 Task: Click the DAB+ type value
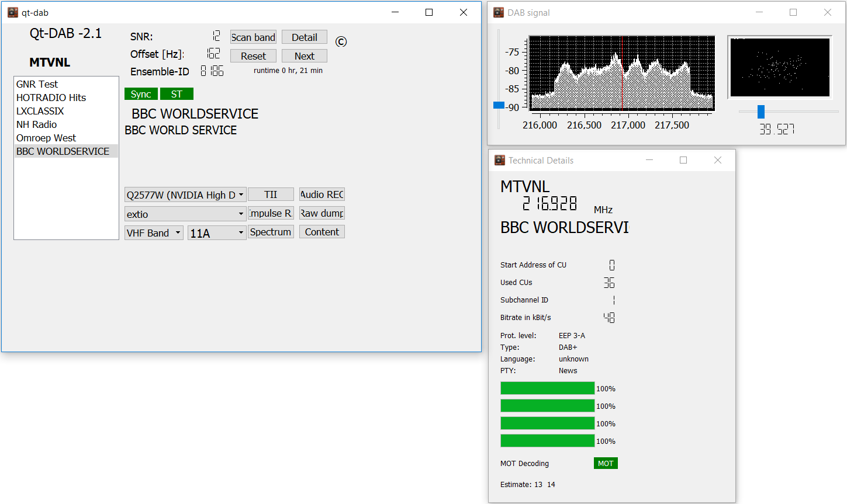pos(568,347)
